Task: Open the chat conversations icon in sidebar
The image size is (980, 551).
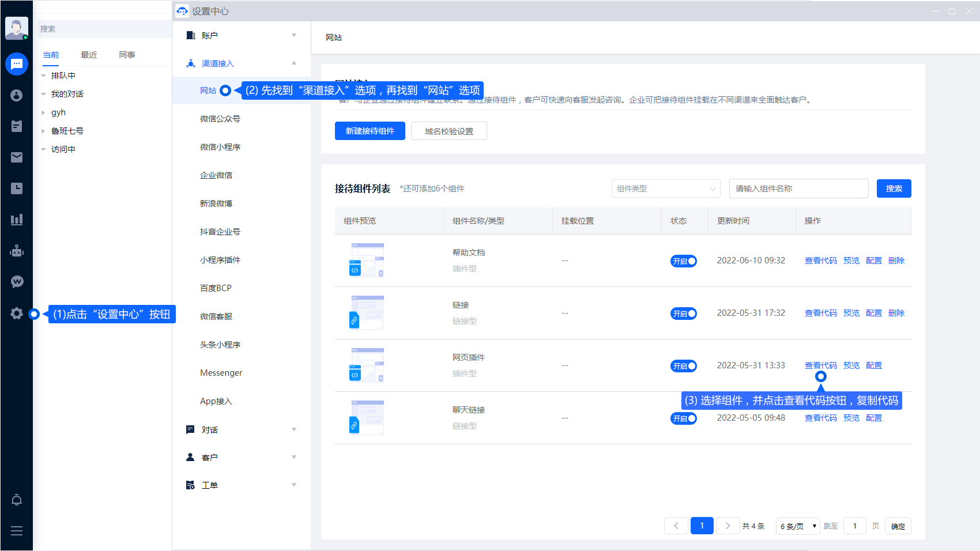Action: pyautogui.click(x=17, y=64)
